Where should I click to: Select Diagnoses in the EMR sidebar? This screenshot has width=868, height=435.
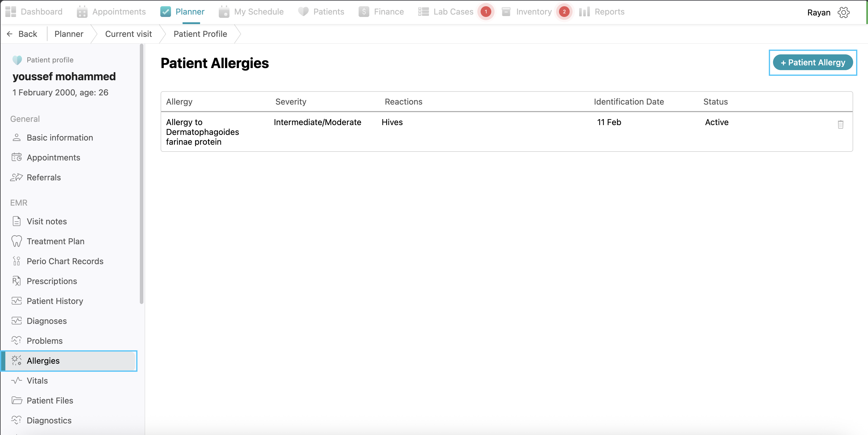coord(47,321)
